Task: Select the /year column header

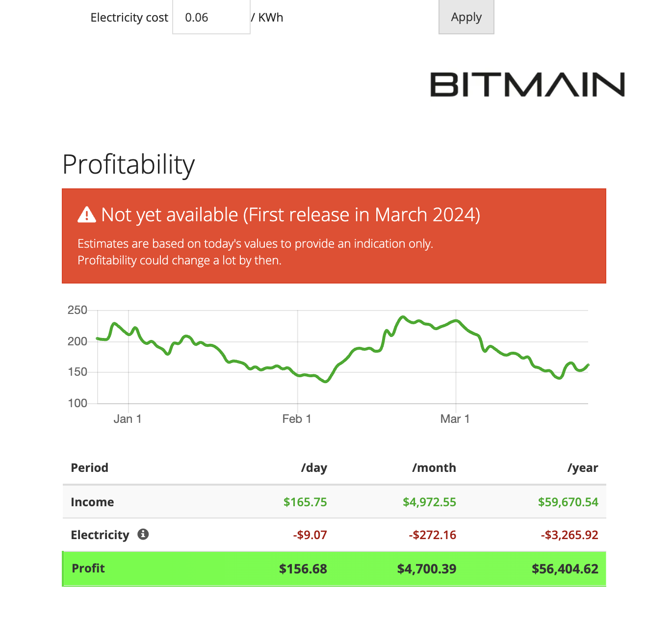Action: pos(583,468)
